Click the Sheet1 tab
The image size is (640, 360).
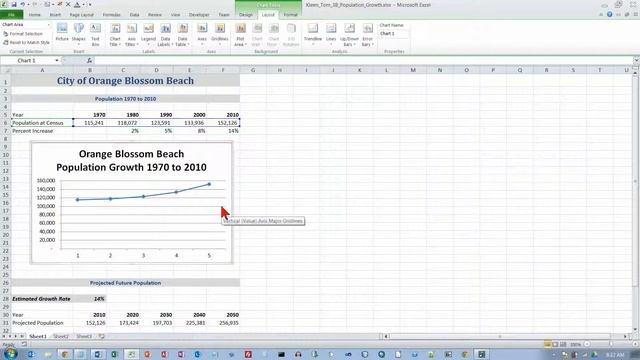pyautogui.click(x=38, y=336)
